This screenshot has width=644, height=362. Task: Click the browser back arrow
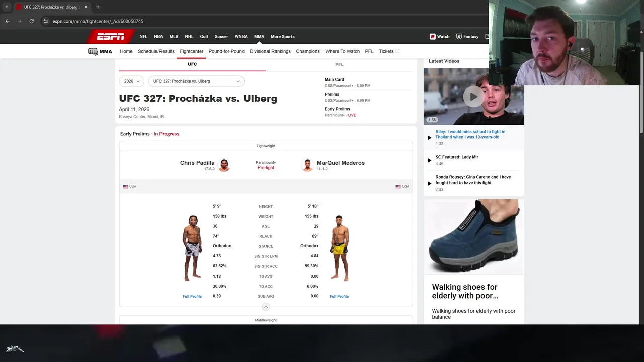7,21
